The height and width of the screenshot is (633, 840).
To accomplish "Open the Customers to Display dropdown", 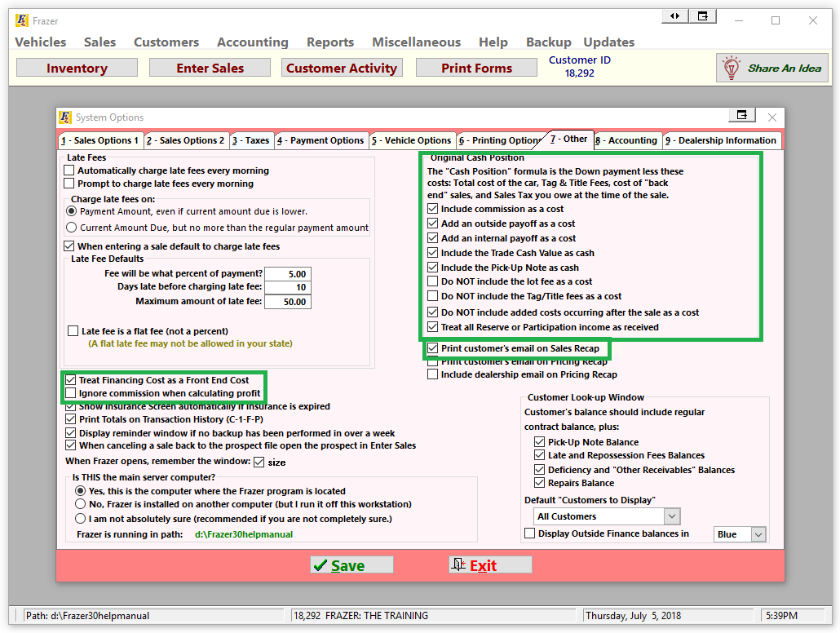I will [672, 516].
